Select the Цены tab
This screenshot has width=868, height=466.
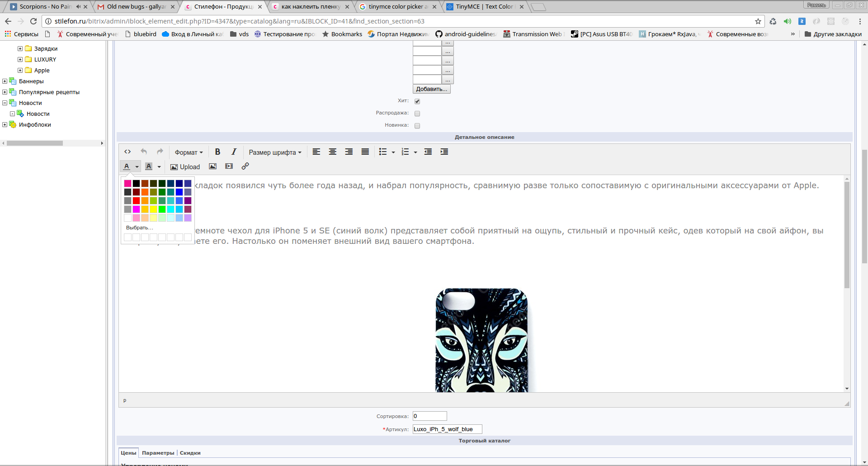click(x=128, y=453)
